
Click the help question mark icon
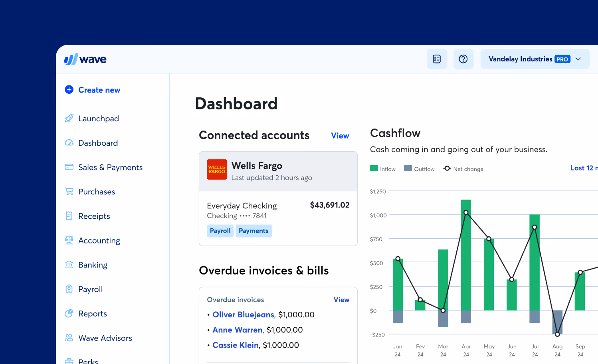463,59
